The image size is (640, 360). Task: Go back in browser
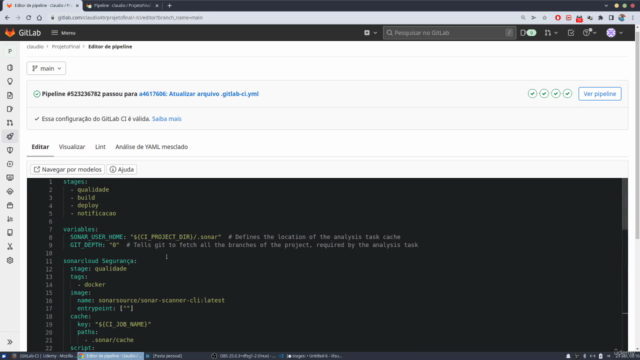pyautogui.click(x=7, y=18)
